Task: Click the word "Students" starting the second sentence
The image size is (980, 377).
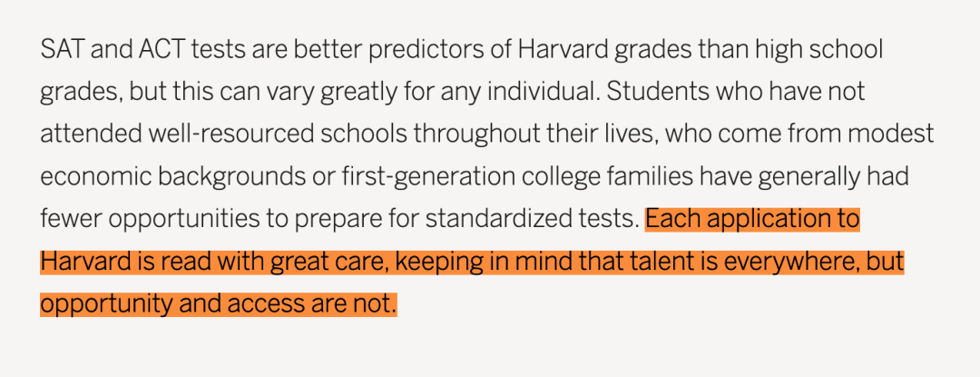Action: click(x=656, y=92)
